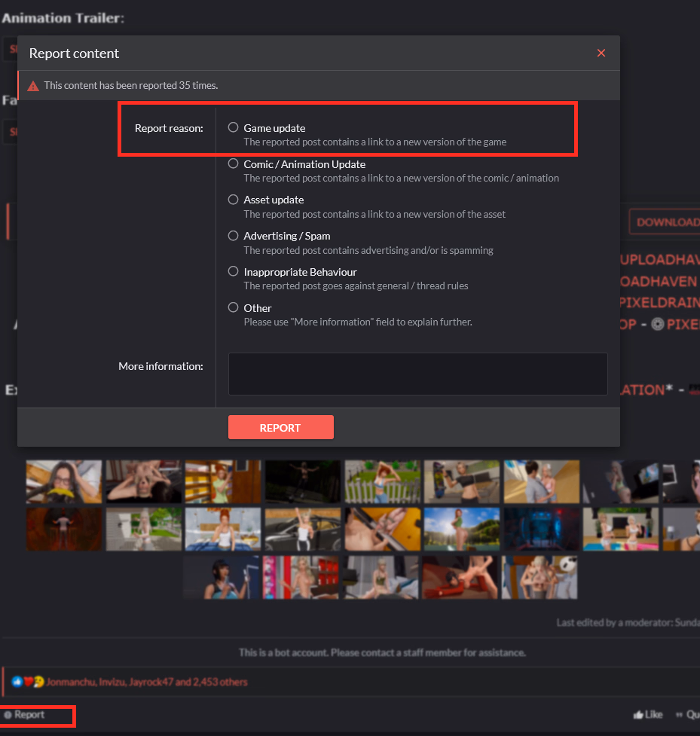Click 'The reported post contains advertising and/or is spamming'
The width and height of the screenshot is (700, 736).
coord(368,250)
